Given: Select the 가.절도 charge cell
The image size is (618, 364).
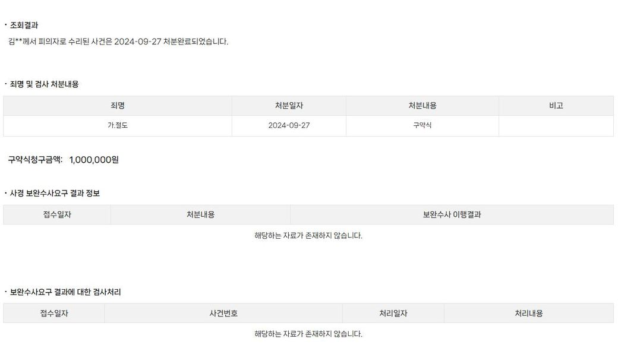Looking at the screenshot, I should tap(118, 125).
